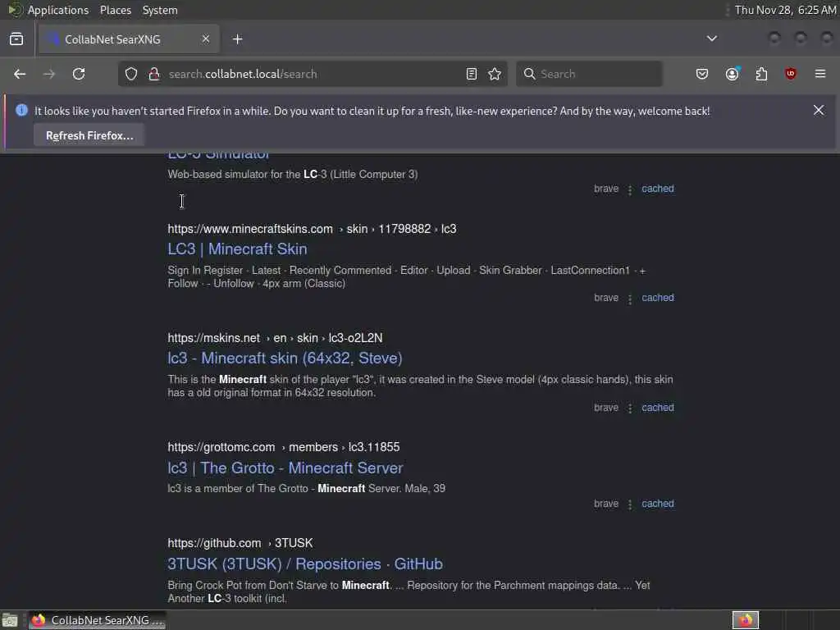Click brave engine label for LC3 Minecraft Skin result
This screenshot has height=630, width=840.
pos(606,298)
